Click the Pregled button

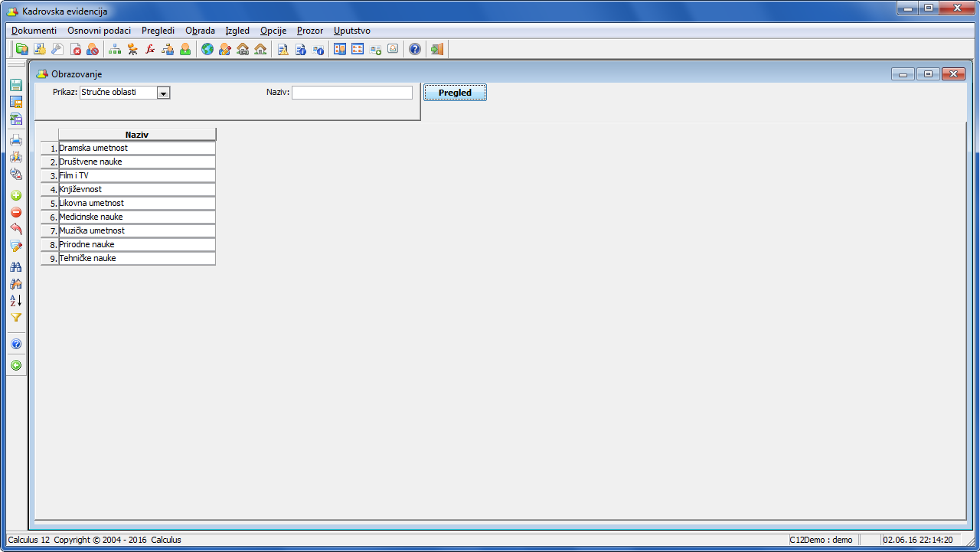[455, 93]
